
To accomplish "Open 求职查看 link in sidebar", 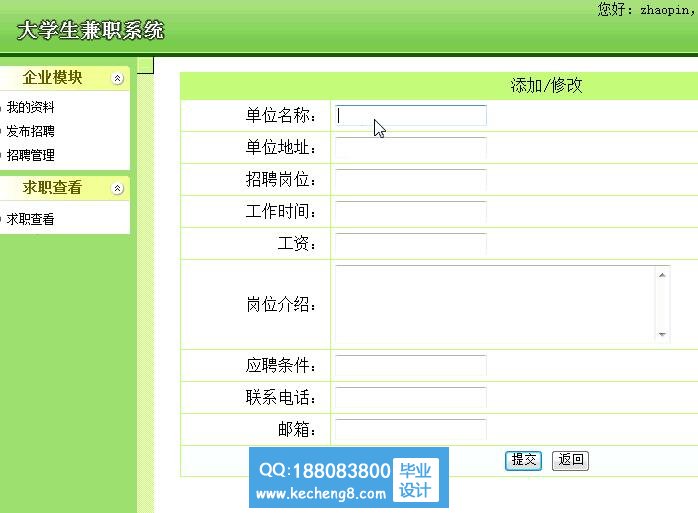I will click(x=30, y=219).
